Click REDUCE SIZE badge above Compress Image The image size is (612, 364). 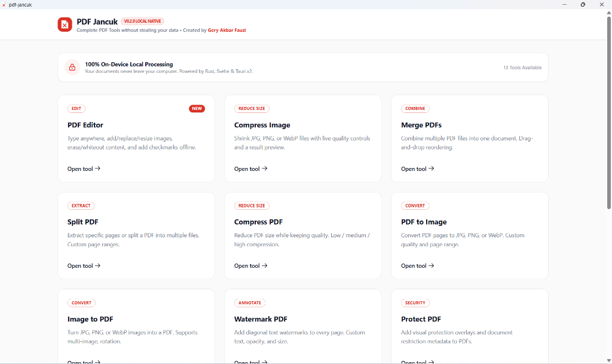[252, 108]
